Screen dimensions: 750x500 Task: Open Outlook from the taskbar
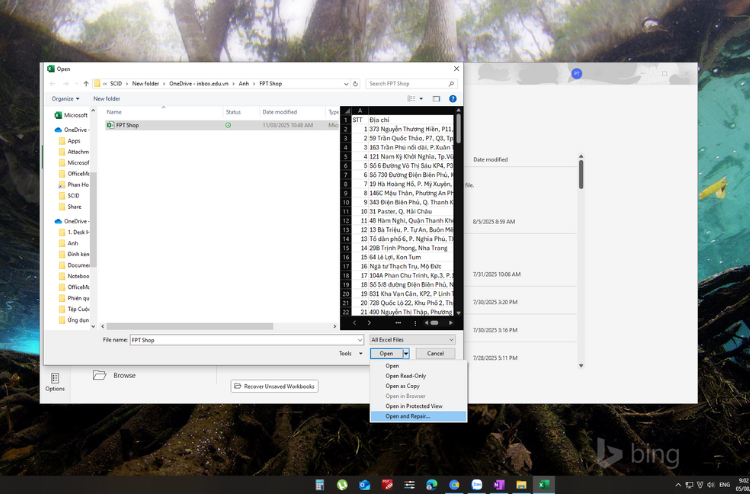364,485
